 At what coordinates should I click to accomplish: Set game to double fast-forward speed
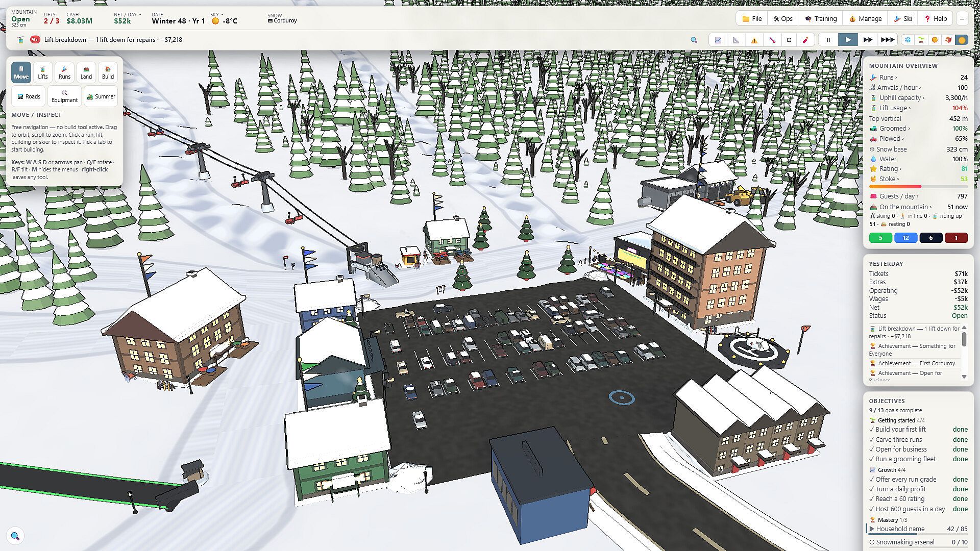click(868, 40)
